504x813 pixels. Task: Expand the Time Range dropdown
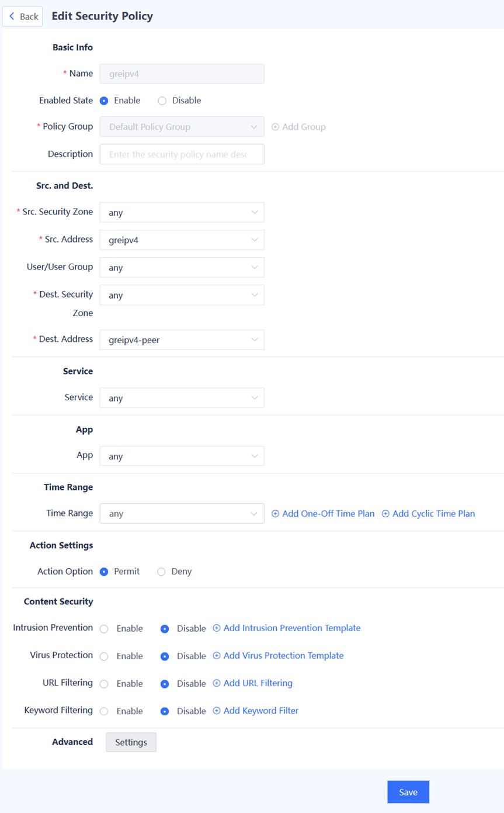pos(182,514)
